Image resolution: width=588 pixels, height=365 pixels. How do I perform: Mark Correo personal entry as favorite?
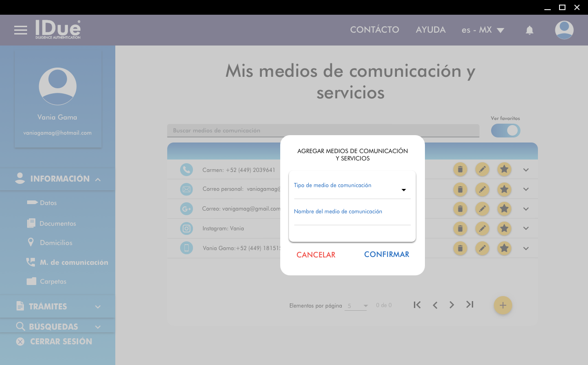(x=504, y=189)
